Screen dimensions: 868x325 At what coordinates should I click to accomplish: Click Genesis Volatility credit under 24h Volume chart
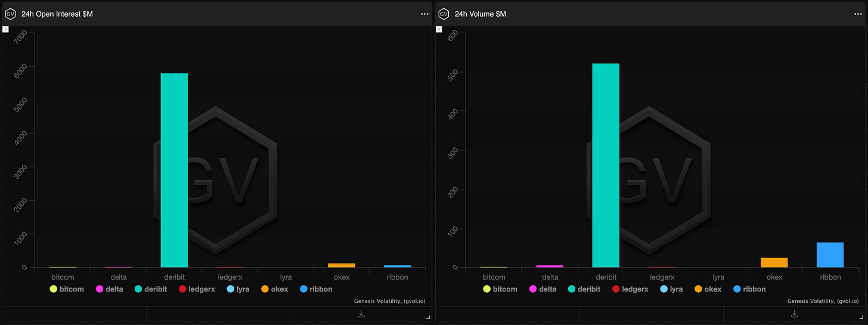tap(824, 302)
